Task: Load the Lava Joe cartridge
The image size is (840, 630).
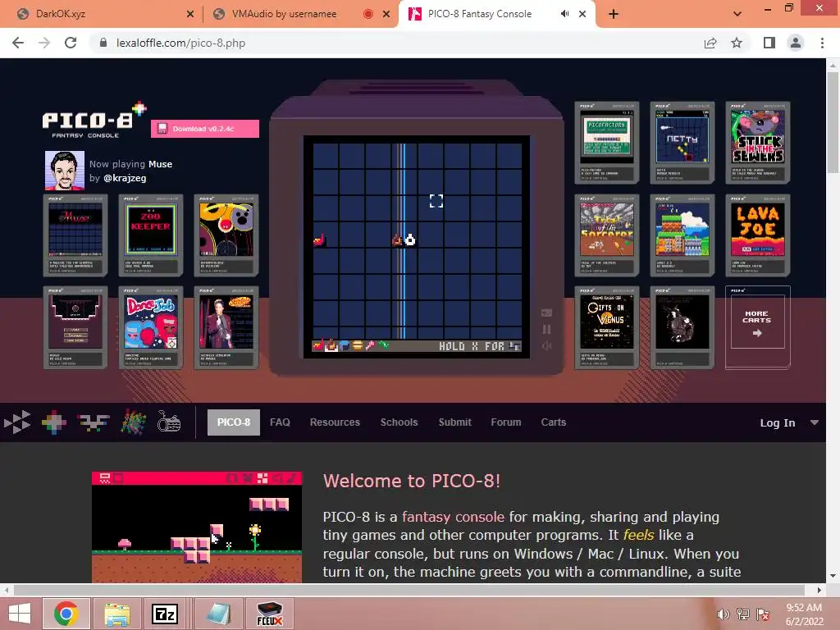Action: tap(757, 235)
